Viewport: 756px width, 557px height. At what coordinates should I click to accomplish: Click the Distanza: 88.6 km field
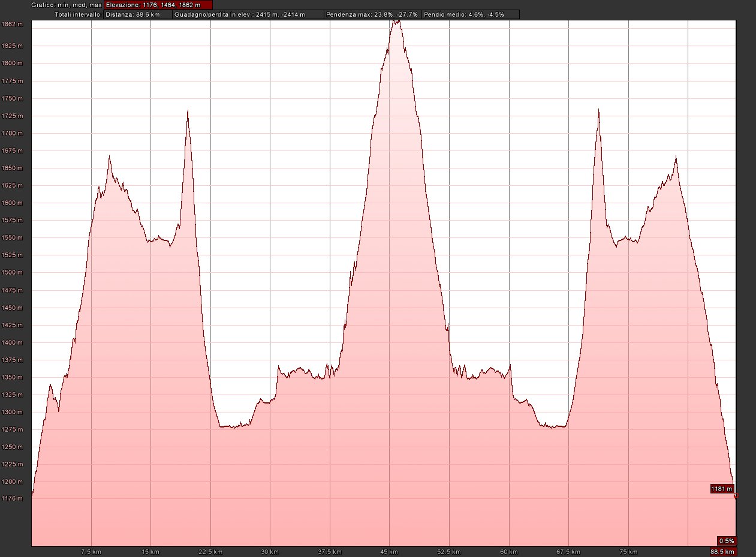coord(137,14)
